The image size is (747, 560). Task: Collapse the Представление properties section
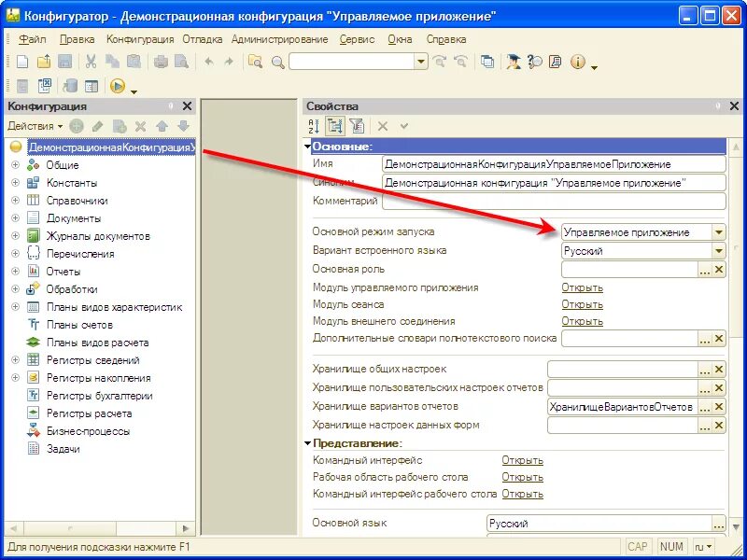(307, 443)
